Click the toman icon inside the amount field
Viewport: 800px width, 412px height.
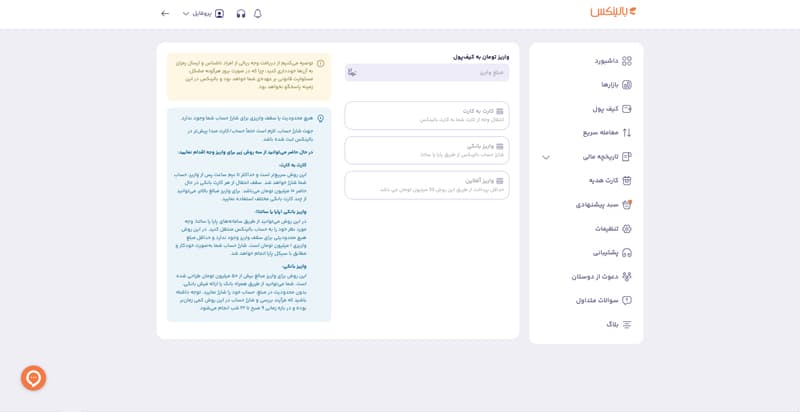[352, 73]
